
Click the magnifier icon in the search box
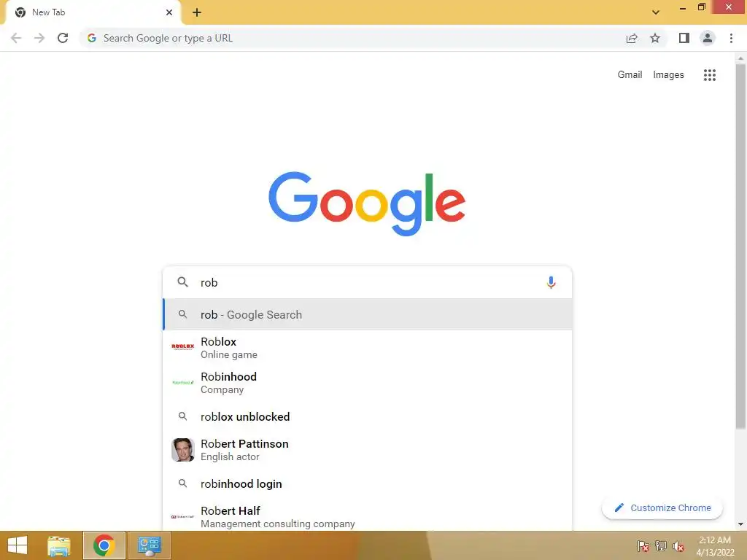182,282
